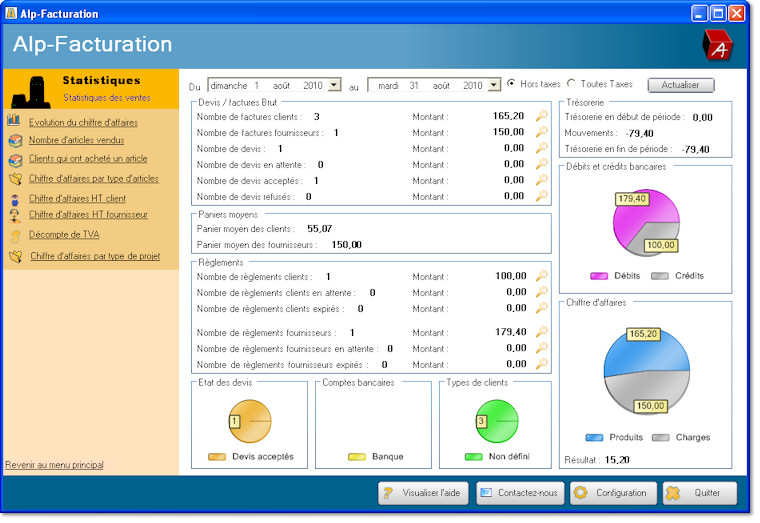Viewport: 760px width, 523px height.
Task: Open Chiffre d'affaires HT client report
Action: [77, 198]
